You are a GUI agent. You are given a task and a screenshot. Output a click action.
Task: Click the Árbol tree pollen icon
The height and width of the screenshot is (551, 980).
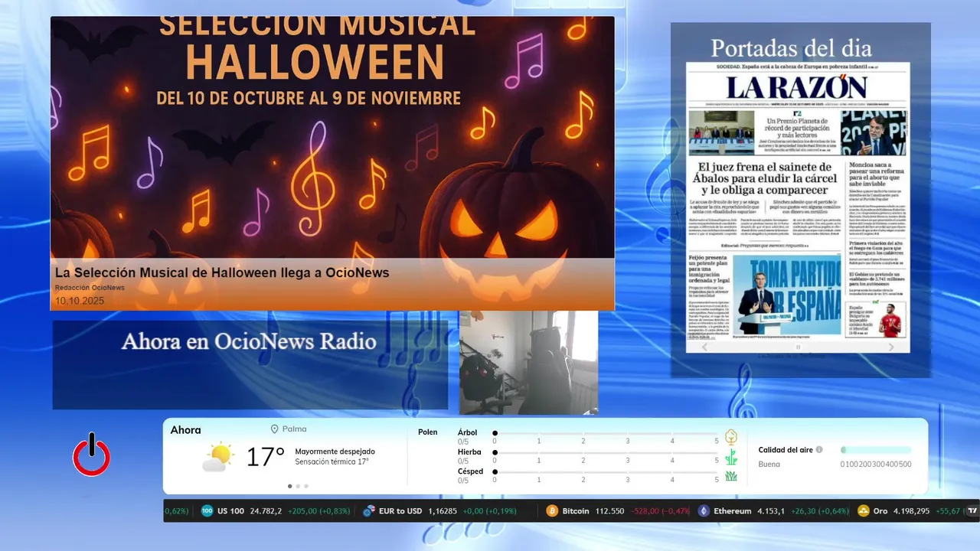(x=731, y=437)
